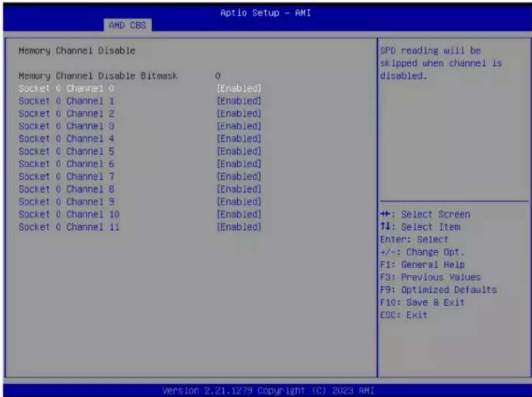Image resolution: width=532 pixels, height=397 pixels.
Task: Select the Socket 0 Channel 1 label
Action: pos(67,101)
